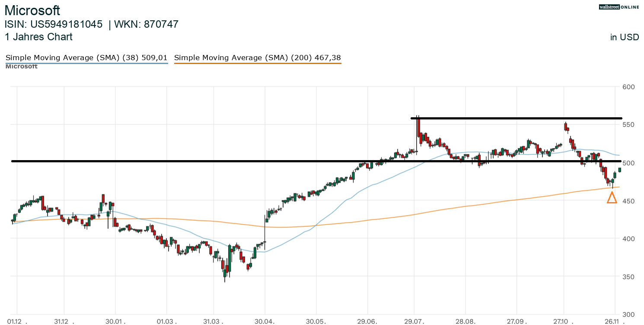Click the orange SMA 200 underline in legend
Viewport: 644px width, 325px height.
(x=257, y=64)
